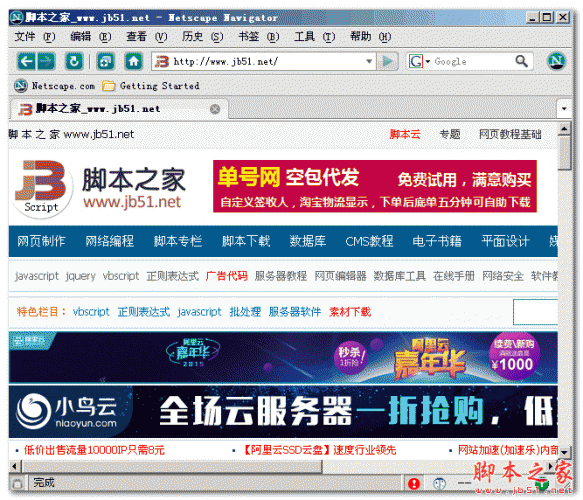Image resolution: width=583 pixels, height=500 pixels.
Task: Open the 专题 link
Action: coord(450,134)
